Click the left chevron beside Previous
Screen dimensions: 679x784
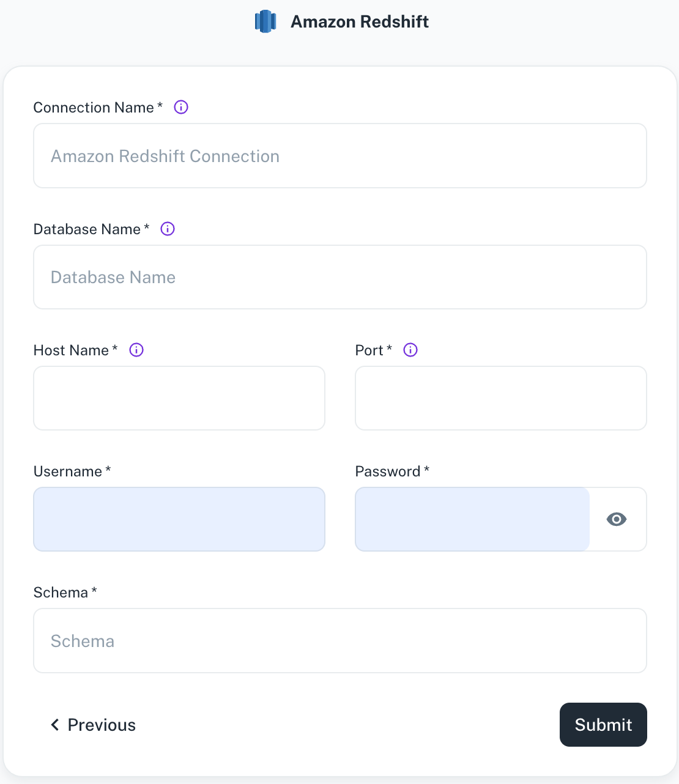coord(55,725)
